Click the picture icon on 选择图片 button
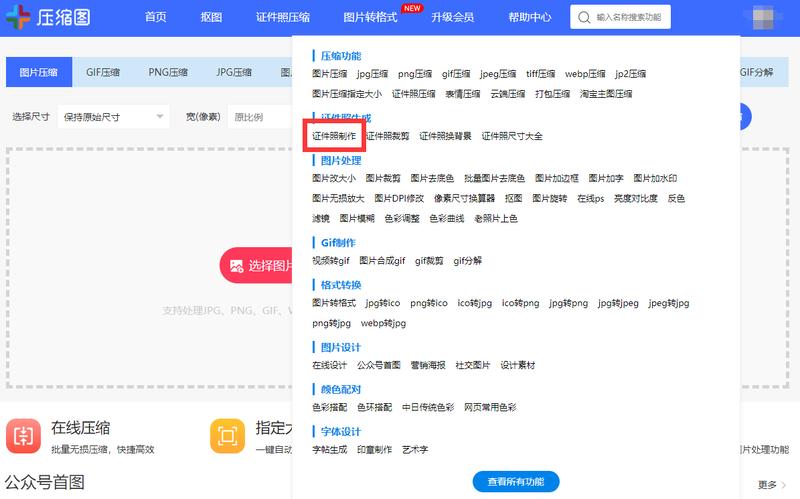The height and width of the screenshot is (499, 800). coord(236,266)
